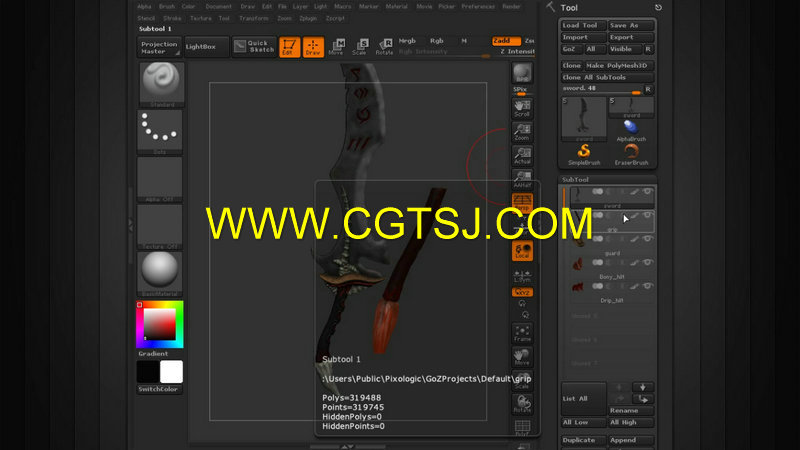Toggle Zadd mode
Screen dimensions: 800x450
(x=506, y=41)
